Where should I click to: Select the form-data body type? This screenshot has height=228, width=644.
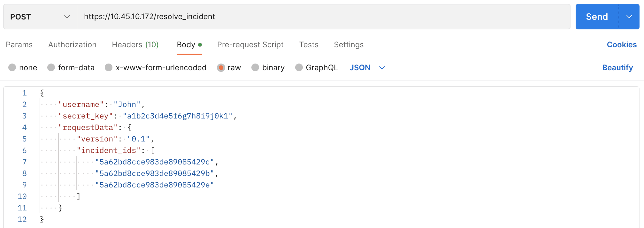coord(71,67)
